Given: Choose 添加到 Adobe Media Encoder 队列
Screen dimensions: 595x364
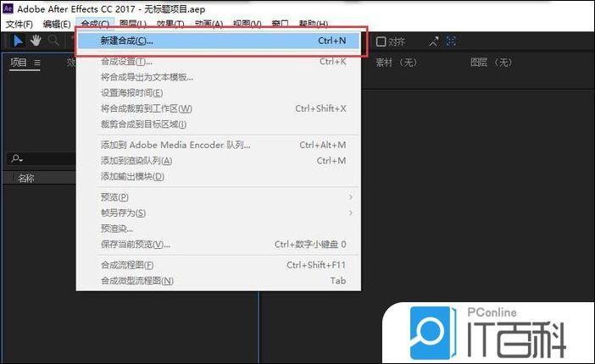Looking at the screenshot, I should pyautogui.click(x=218, y=145).
